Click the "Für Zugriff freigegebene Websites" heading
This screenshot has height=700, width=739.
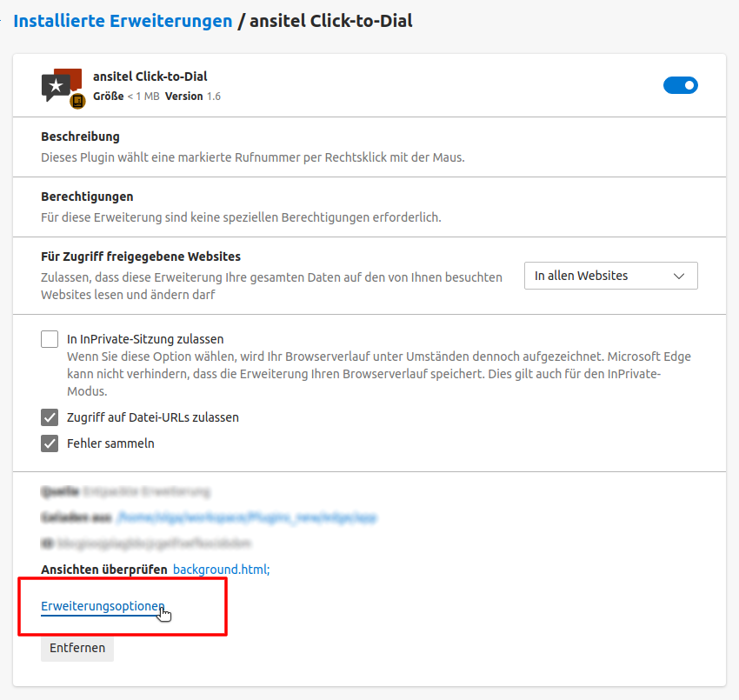pyautogui.click(x=141, y=257)
